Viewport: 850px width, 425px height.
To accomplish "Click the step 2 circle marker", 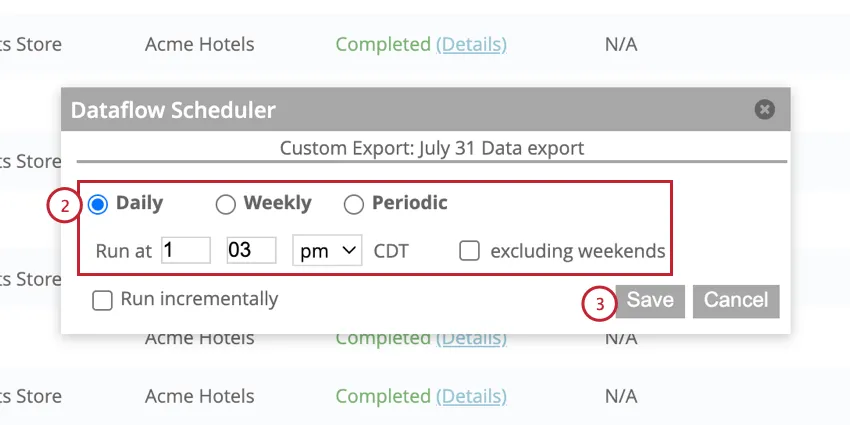I will click(x=63, y=206).
